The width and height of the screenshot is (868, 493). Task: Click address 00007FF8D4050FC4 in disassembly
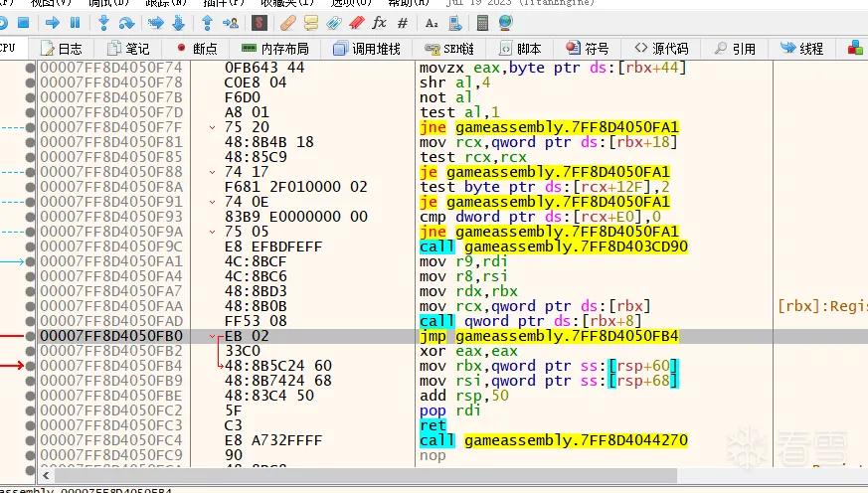(111, 441)
